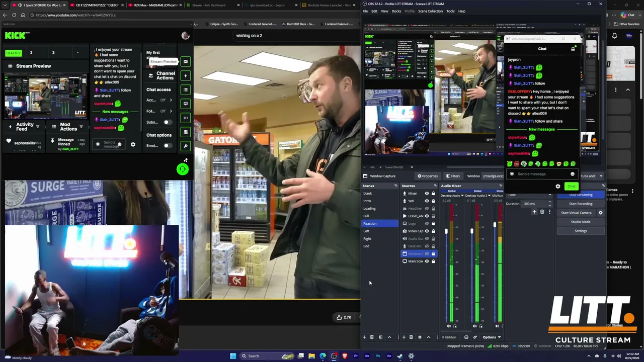Switch to the gta download pc tab
This screenshot has height=362, width=644.
tap(269, 5)
